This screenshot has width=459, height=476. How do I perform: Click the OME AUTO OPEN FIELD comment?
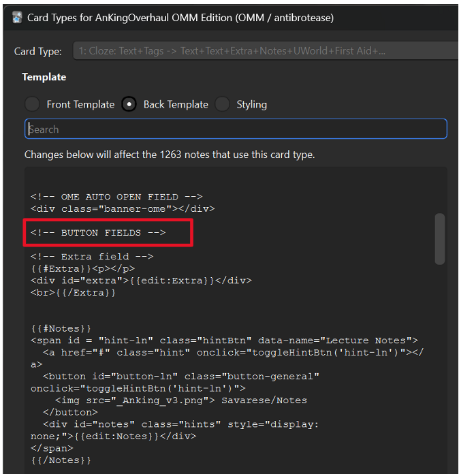coord(116,197)
